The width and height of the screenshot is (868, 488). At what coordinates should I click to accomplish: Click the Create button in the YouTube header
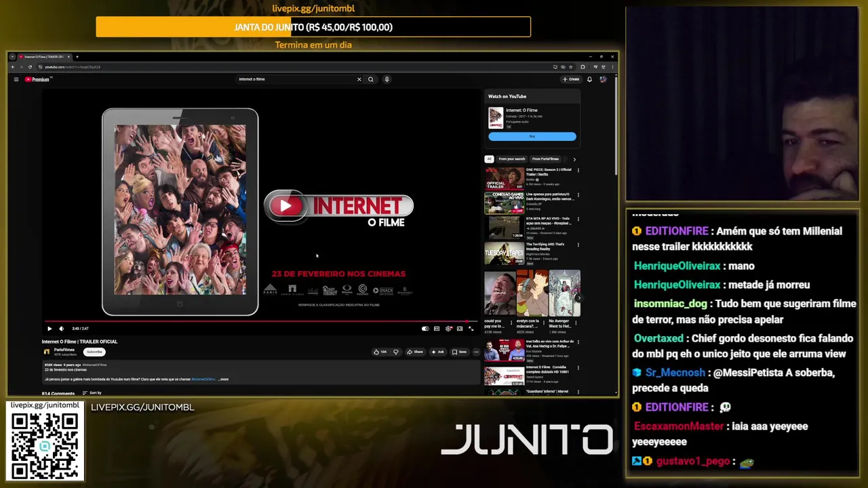(571, 79)
